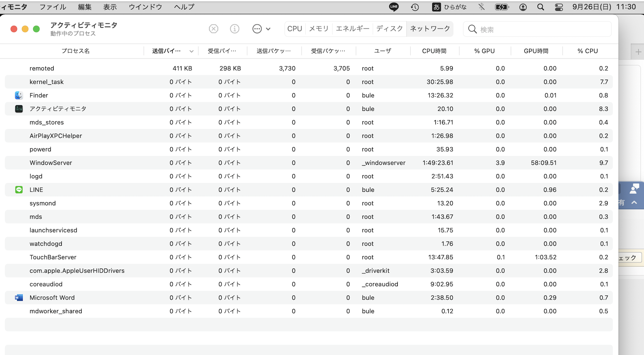Sort by the プロセス名 column header
This screenshot has width=644, height=355.
75,51
